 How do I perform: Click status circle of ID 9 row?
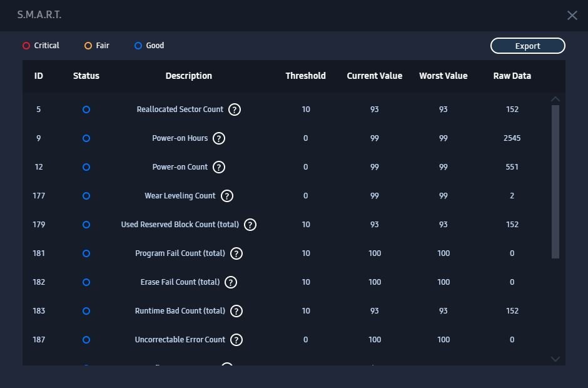click(86, 138)
